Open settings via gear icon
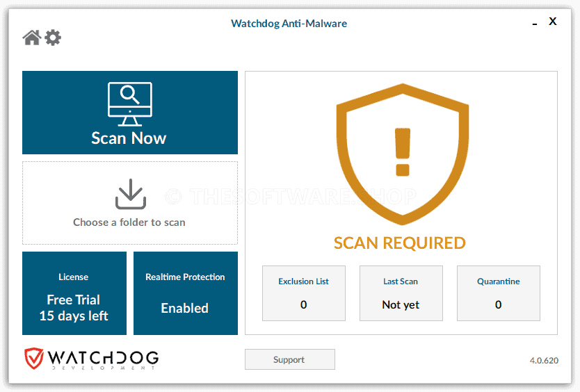 (53, 38)
